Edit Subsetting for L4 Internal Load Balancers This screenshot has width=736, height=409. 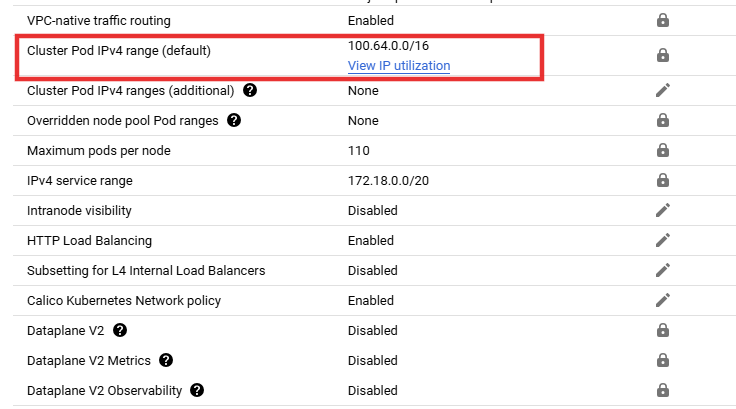pos(662,270)
